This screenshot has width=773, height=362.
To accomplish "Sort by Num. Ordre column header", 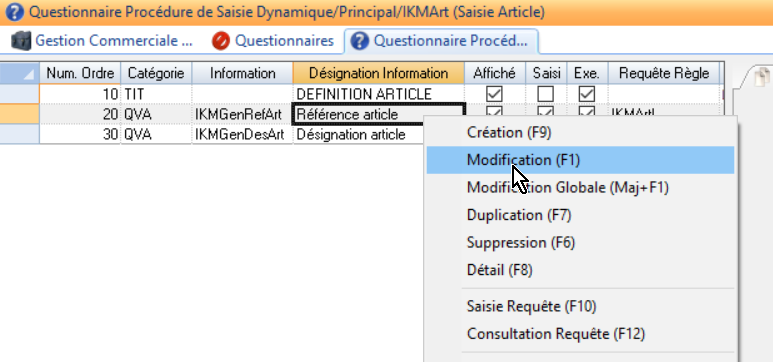I will (80, 73).
